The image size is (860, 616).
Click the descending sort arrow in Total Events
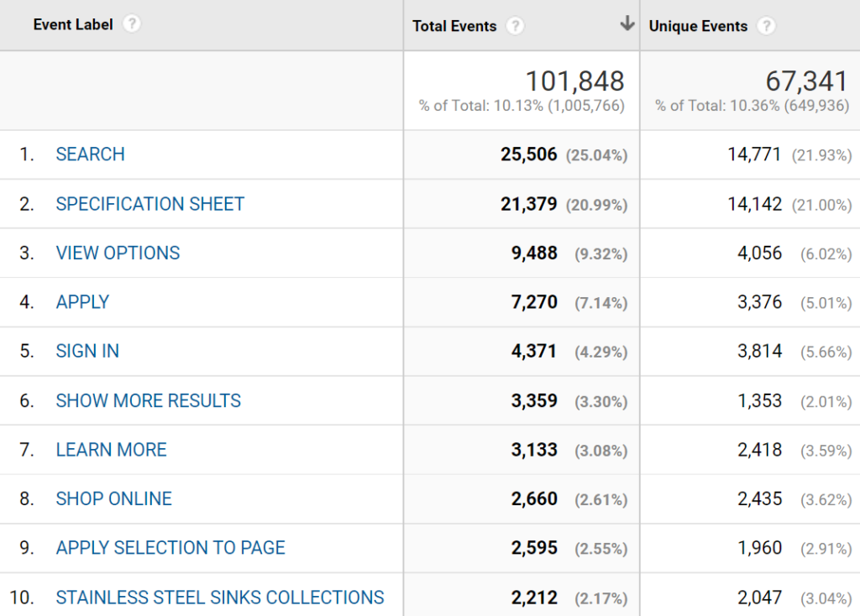point(627,23)
